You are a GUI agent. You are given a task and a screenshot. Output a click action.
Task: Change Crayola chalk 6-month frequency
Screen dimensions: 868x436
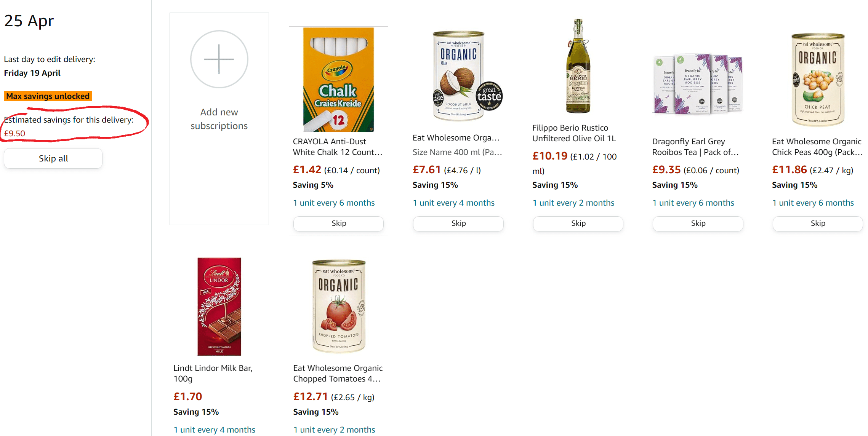click(x=334, y=203)
